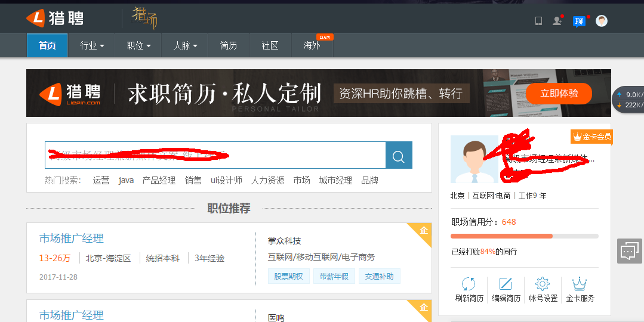The image size is (644, 322).
Task: Click the 求职简历·私人定制 banner
Action: (319, 93)
